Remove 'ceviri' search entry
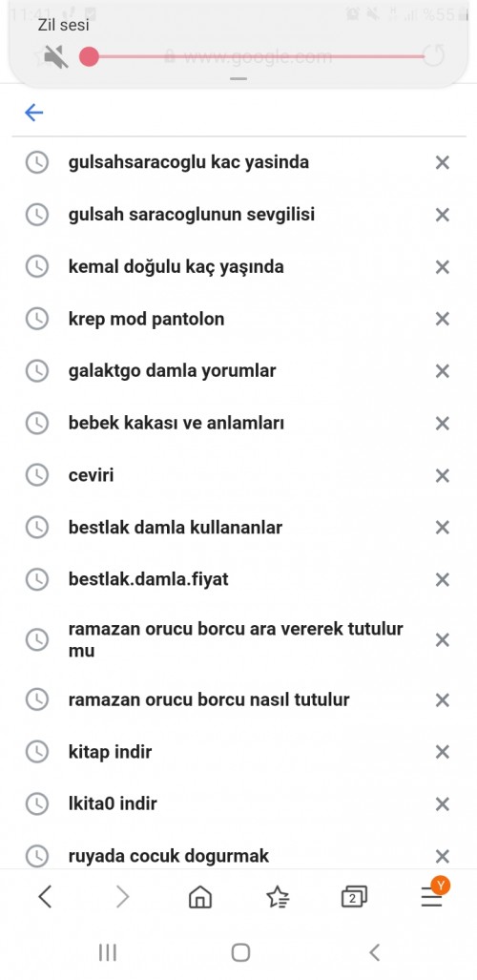This screenshot has height=980, width=477. click(442, 475)
